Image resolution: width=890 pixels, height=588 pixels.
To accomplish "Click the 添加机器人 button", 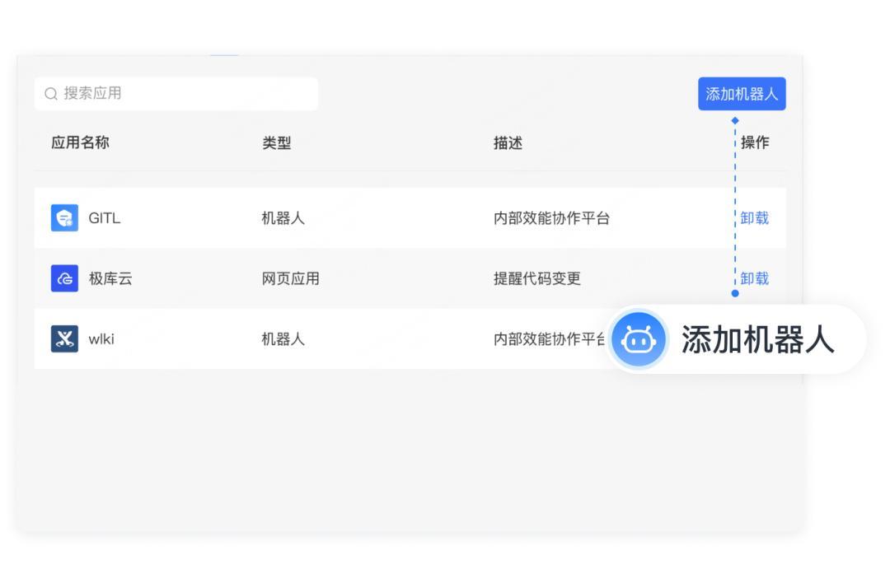I will pos(742,94).
